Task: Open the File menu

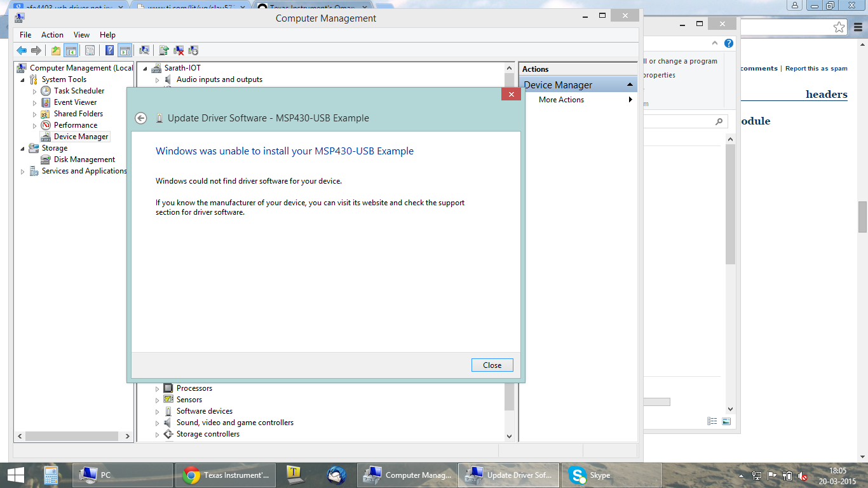Action: click(25, 35)
